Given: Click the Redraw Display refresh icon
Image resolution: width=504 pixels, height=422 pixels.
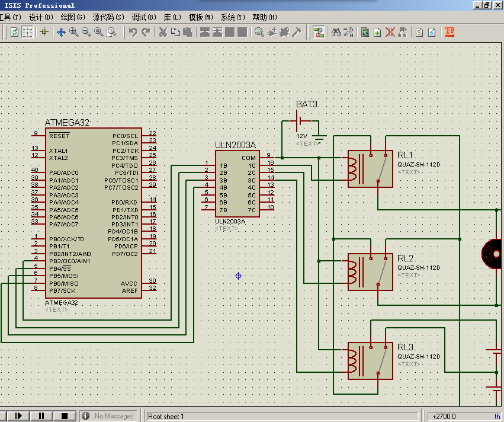Looking at the screenshot, I should [x=14, y=32].
